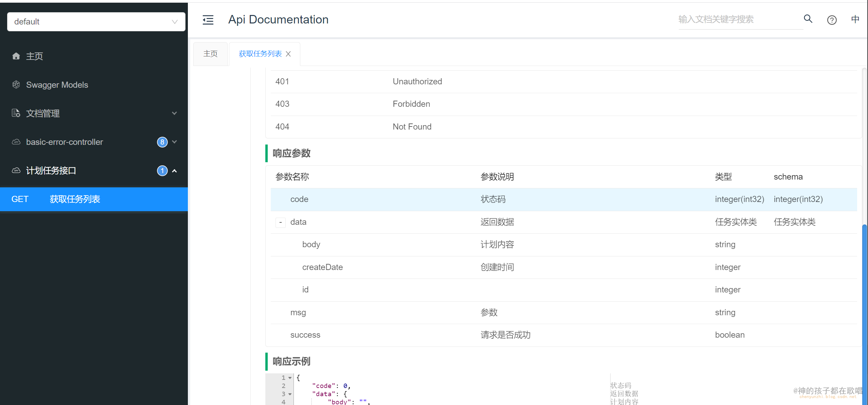Image resolution: width=868 pixels, height=405 pixels.
Task: Open the help question mark icon
Action: point(832,20)
